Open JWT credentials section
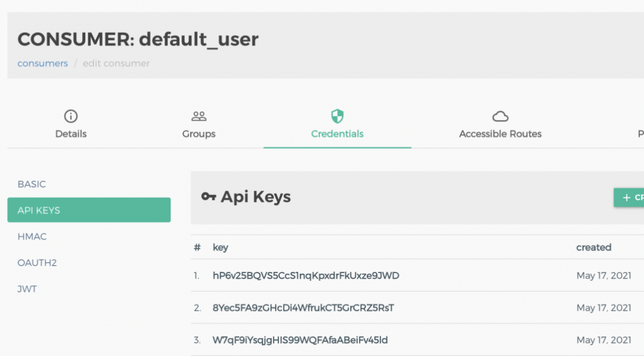 [27, 289]
